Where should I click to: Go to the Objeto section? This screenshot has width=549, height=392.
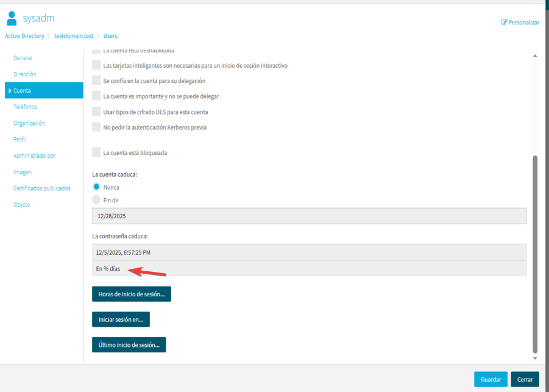[21, 204]
